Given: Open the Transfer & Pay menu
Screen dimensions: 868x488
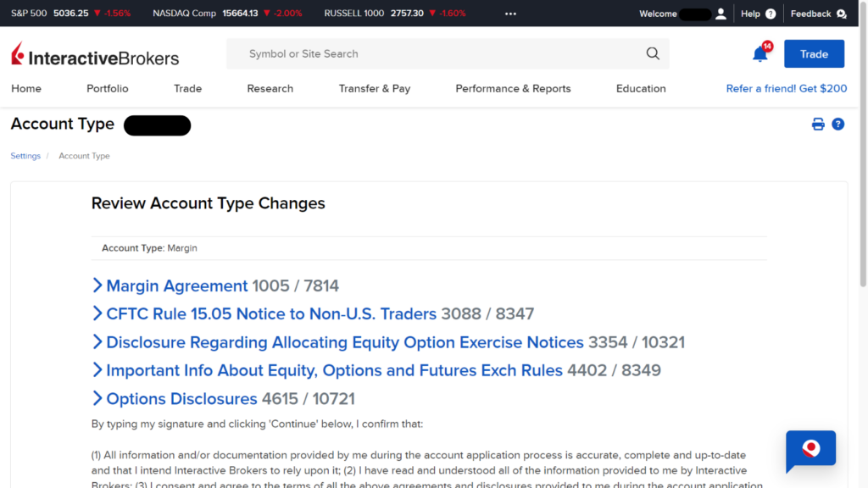Looking at the screenshot, I should pyautogui.click(x=375, y=88).
